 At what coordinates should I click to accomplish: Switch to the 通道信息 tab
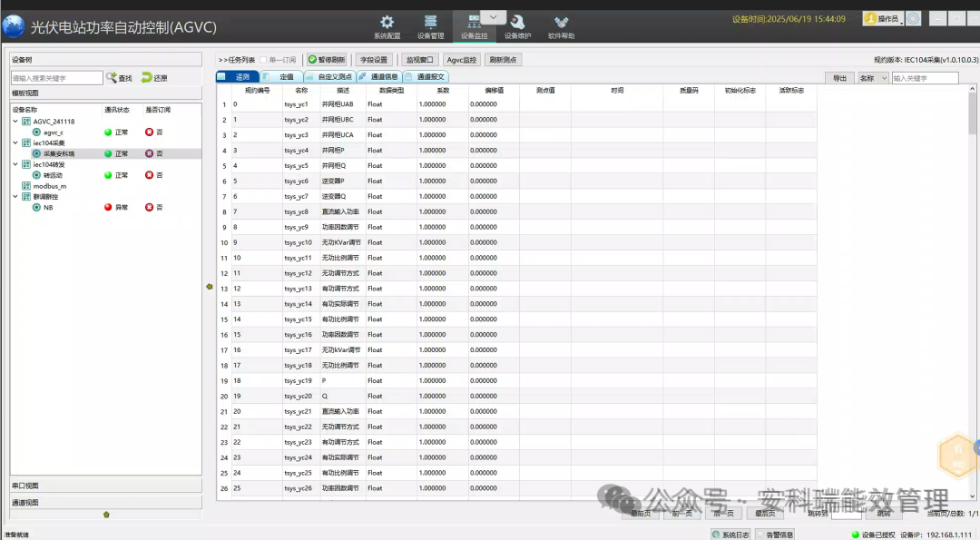379,77
